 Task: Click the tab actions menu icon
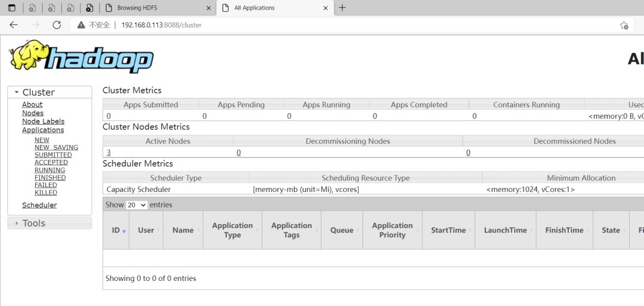[11, 8]
